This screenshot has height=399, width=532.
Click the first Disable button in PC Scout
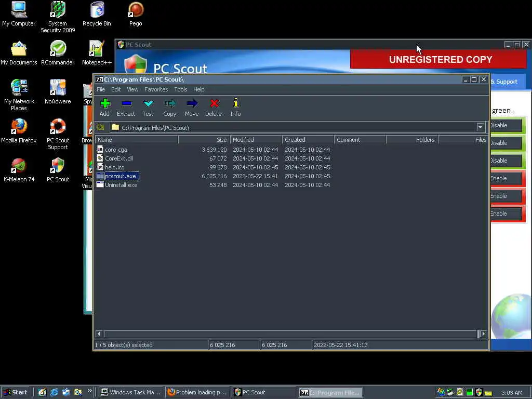click(x=506, y=125)
